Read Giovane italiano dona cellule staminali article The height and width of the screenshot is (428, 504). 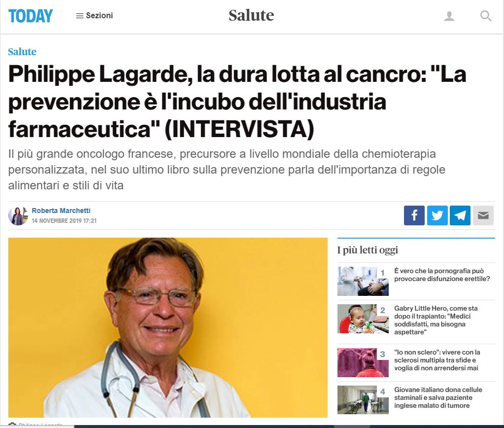coord(438,397)
